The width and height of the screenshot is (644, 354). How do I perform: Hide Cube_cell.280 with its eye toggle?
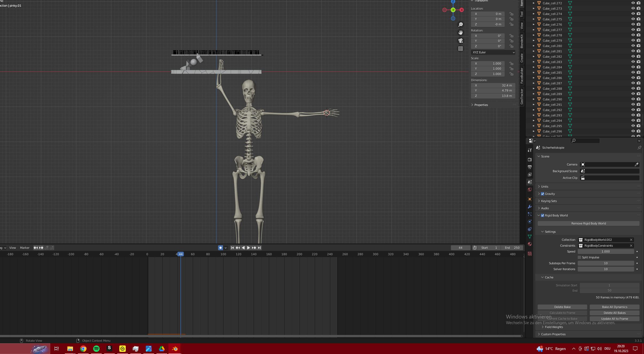tap(633, 46)
